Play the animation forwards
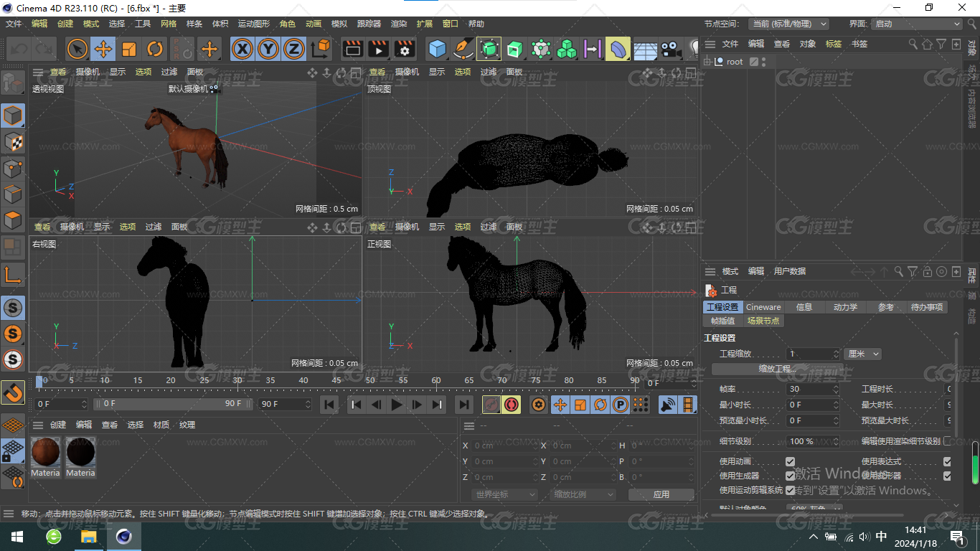 coord(396,405)
